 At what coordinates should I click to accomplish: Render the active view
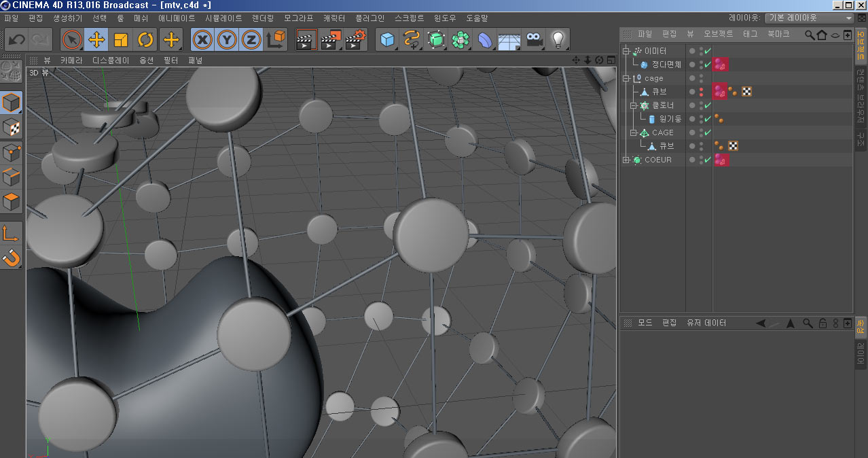click(307, 39)
